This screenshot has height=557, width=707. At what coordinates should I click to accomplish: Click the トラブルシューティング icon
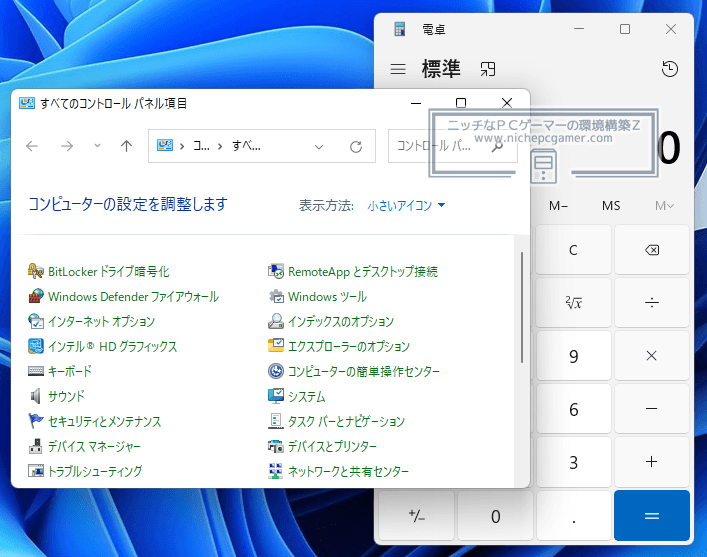36,471
